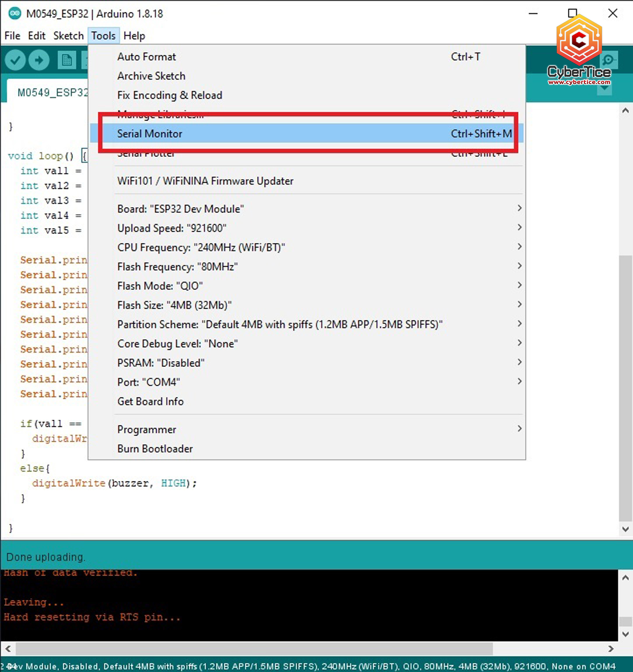
Task: Expand the Board "ESP32 Dev Module" submenu
Action: [x=180, y=209]
